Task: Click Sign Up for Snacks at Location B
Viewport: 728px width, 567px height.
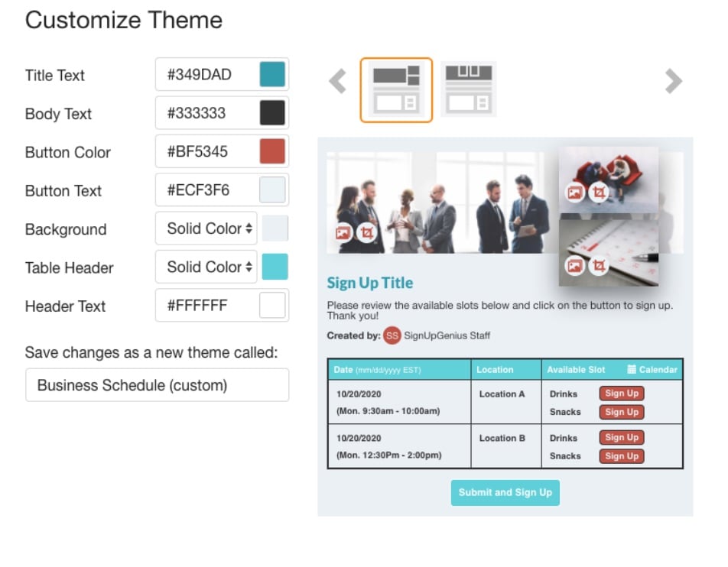Action: click(x=621, y=455)
